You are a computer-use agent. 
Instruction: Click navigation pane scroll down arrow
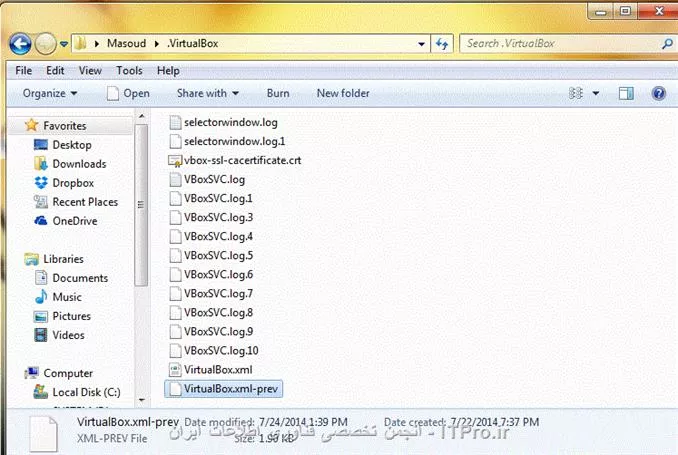pyautogui.click(x=141, y=401)
